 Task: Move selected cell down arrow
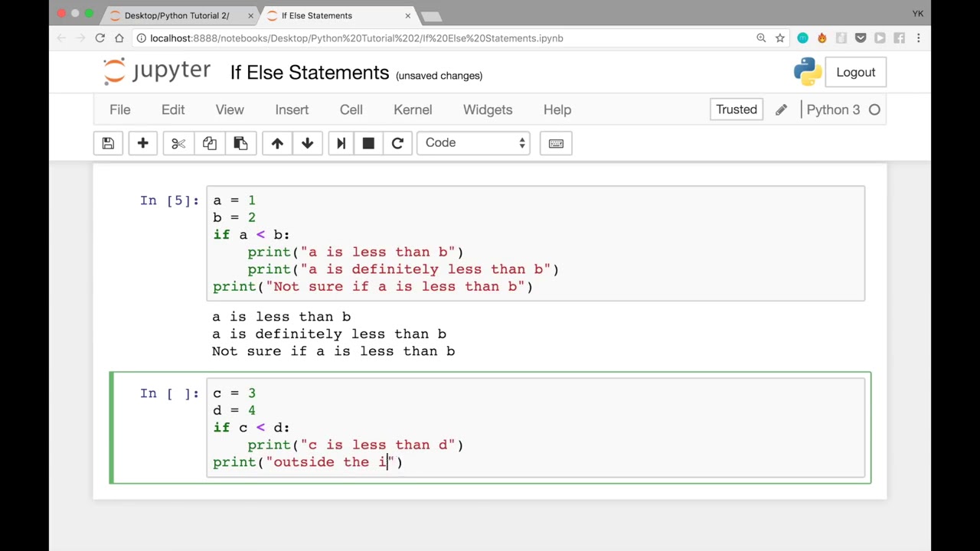click(x=307, y=143)
